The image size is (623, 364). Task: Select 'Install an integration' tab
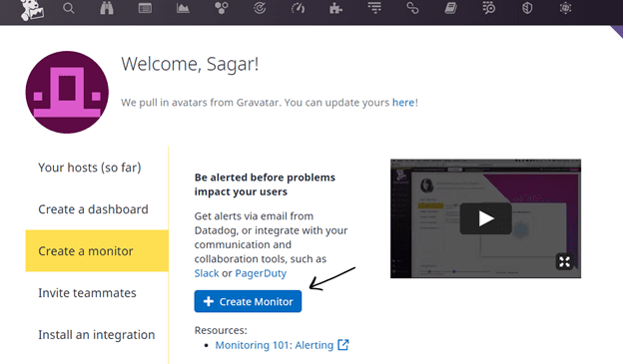[97, 335]
